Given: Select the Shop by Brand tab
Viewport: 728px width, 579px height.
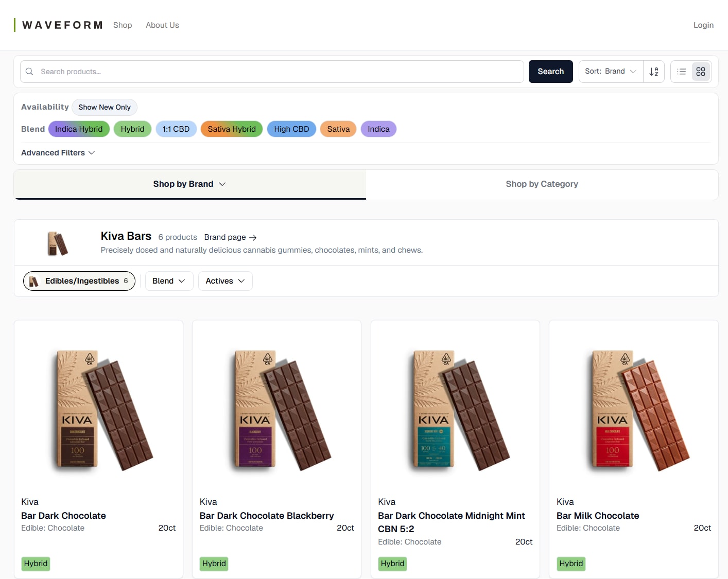Looking at the screenshot, I should [x=190, y=184].
